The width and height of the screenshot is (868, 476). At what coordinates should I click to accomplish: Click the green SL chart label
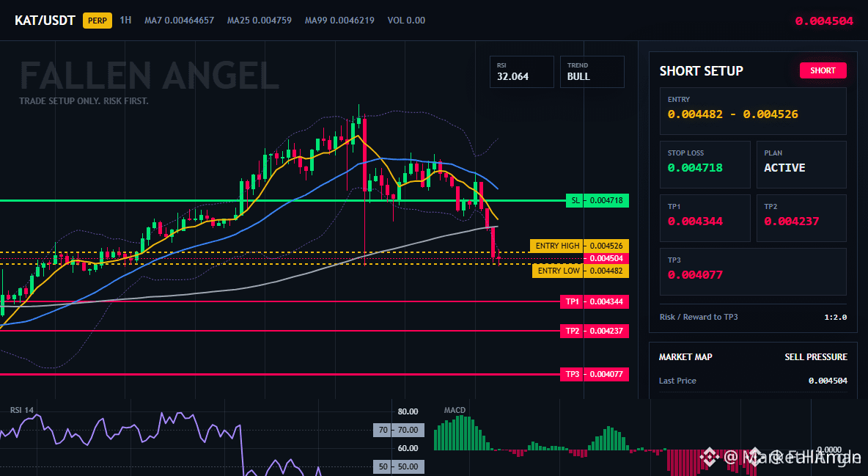597,201
